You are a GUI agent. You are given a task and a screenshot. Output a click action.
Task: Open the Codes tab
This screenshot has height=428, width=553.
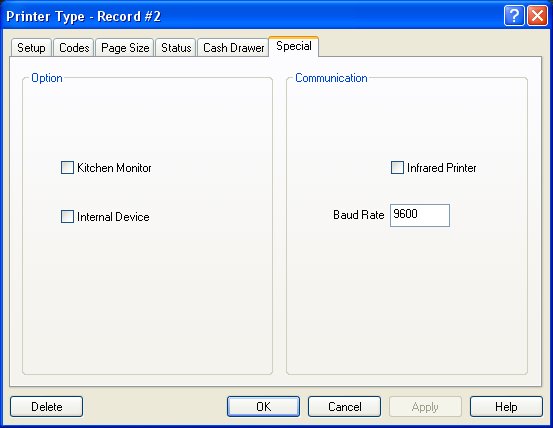tap(74, 48)
